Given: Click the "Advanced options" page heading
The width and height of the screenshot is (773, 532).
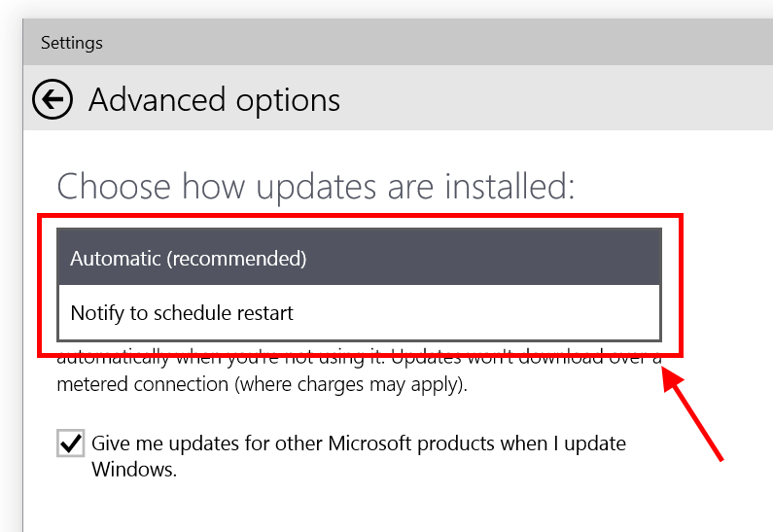Looking at the screenshot, I should (214, 99).
